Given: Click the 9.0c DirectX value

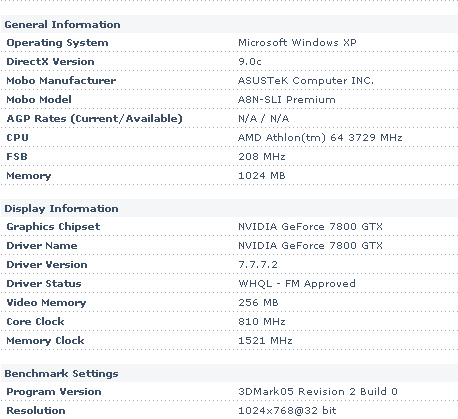Looking at the screenshot, I should (250, 62).
